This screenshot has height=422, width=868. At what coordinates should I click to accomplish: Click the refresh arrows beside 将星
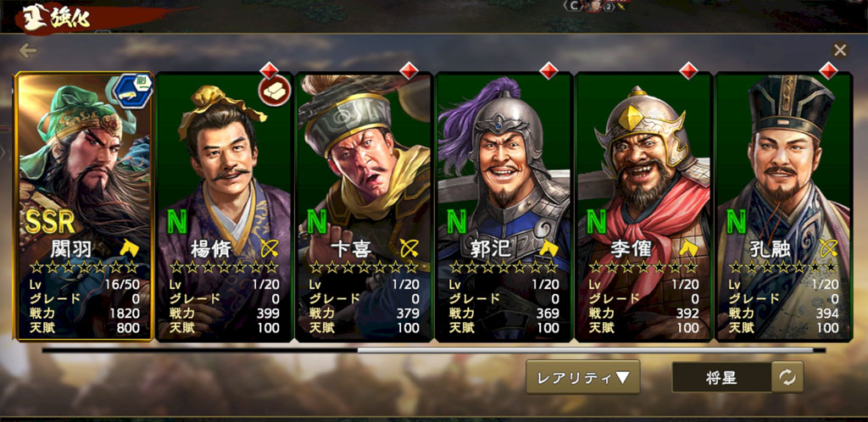(x=787, y=378)
